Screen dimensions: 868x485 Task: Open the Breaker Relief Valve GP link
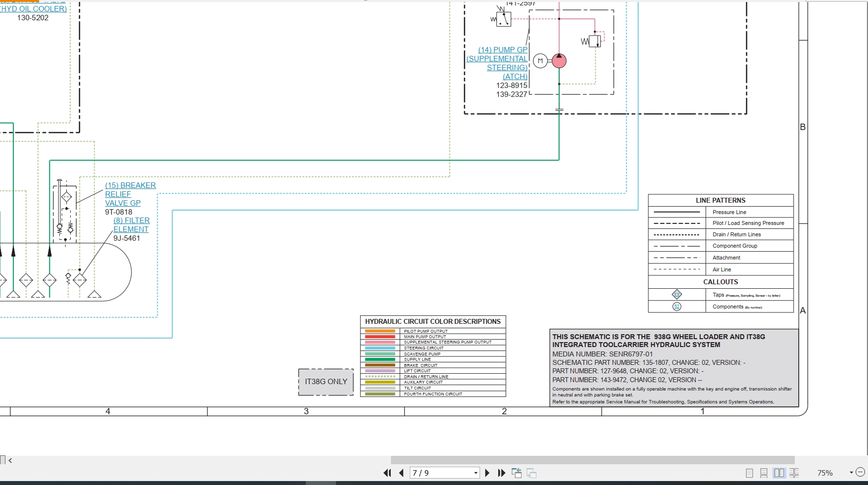[x=130, y=194]
